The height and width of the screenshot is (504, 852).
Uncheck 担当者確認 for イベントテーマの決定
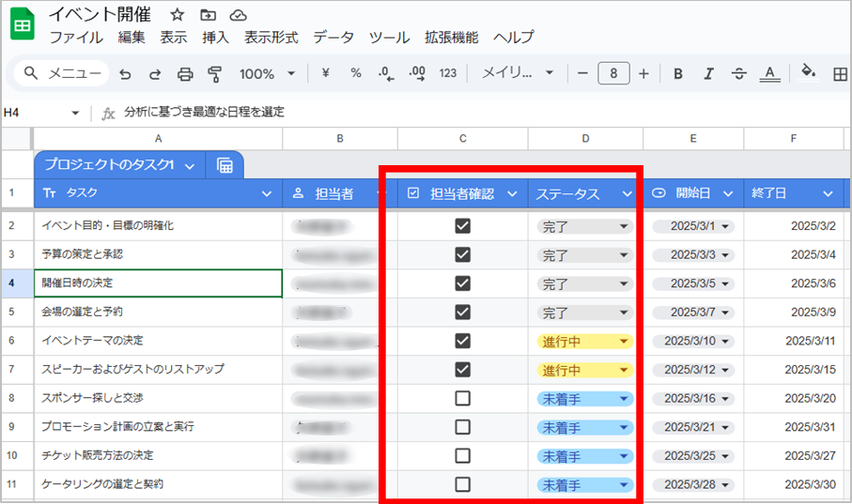462,341
